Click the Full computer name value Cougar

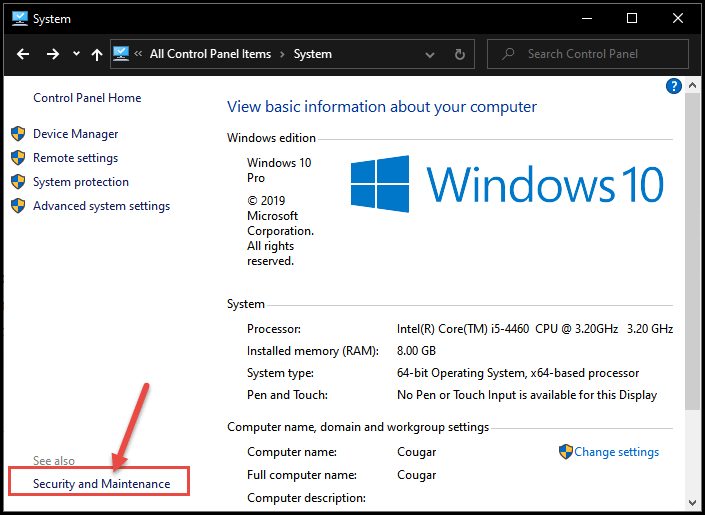(416, 475)
